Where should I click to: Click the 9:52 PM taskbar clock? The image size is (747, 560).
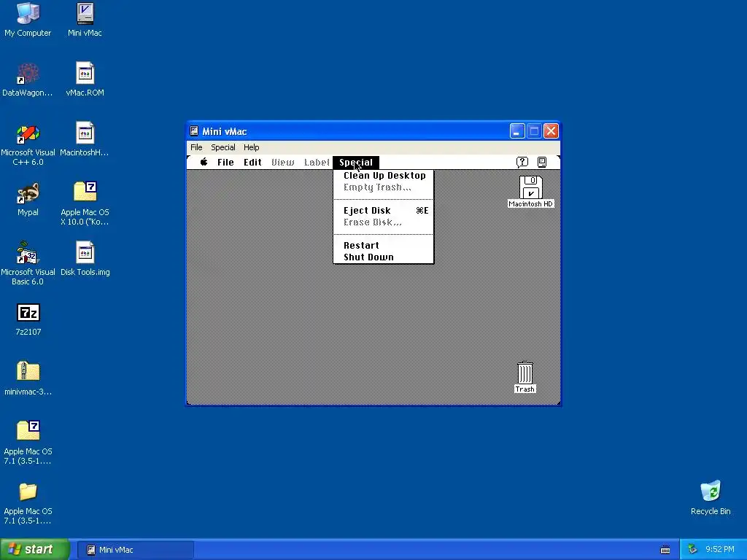pyautogui.click(x=720, y=550)
